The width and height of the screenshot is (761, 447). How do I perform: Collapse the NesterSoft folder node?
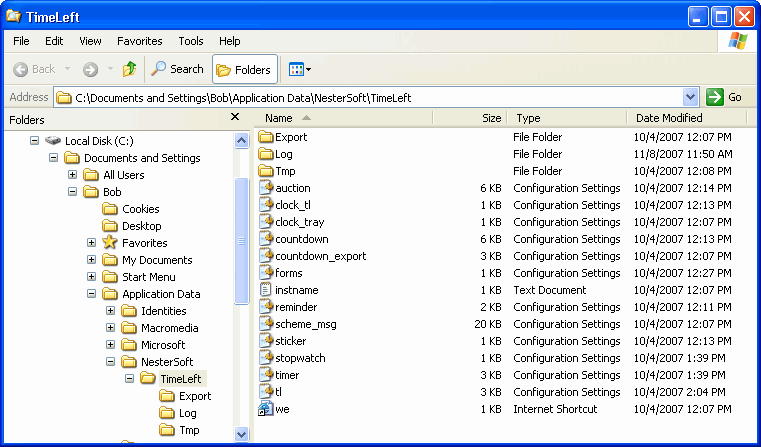click(x=110, y=362)
